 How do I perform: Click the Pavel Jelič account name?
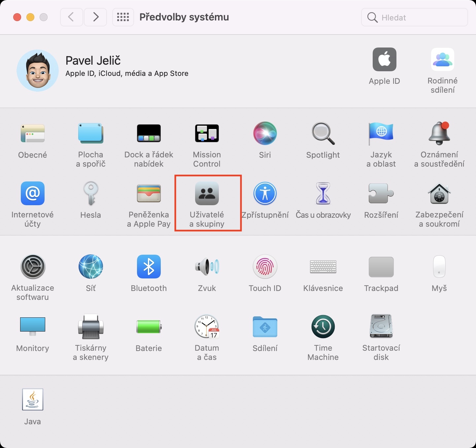(93, 61)
